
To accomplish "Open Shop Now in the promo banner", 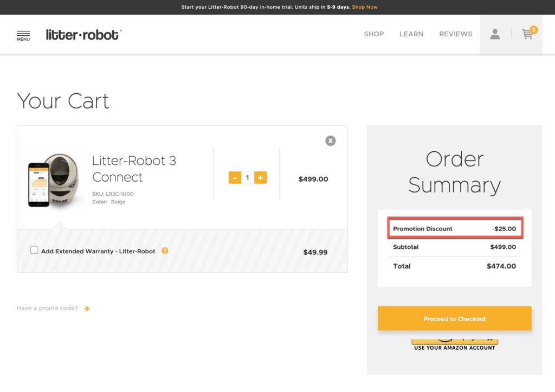I will pos(364,7).
